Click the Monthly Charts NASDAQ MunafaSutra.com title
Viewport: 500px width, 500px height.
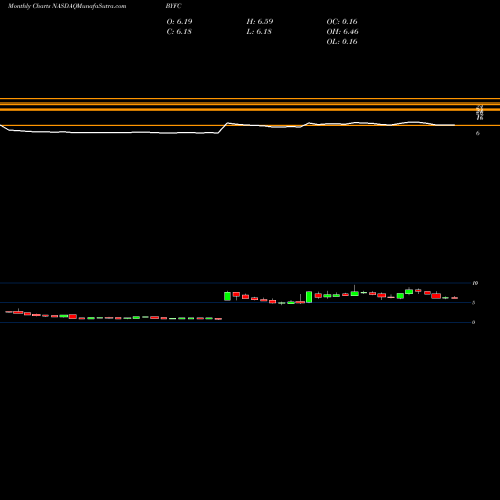(67, 6)
